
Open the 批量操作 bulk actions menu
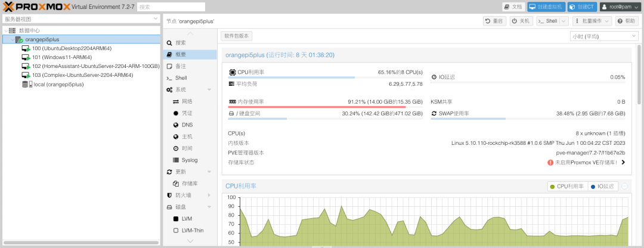point(592,21)
